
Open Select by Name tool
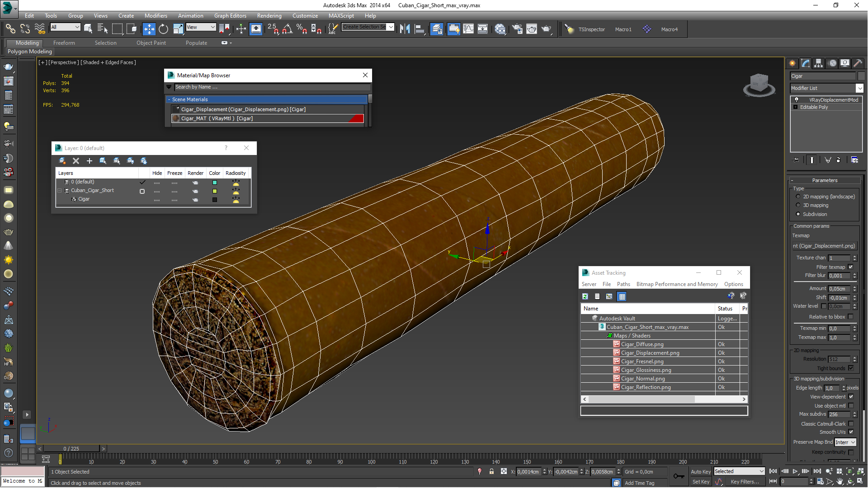click(x=103, y=29)
